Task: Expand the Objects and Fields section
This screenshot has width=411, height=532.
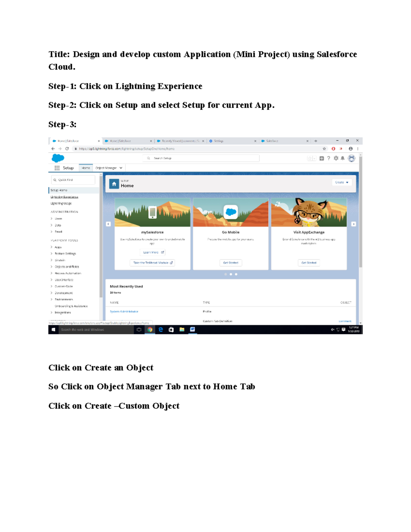Action: tap(66, 267)
